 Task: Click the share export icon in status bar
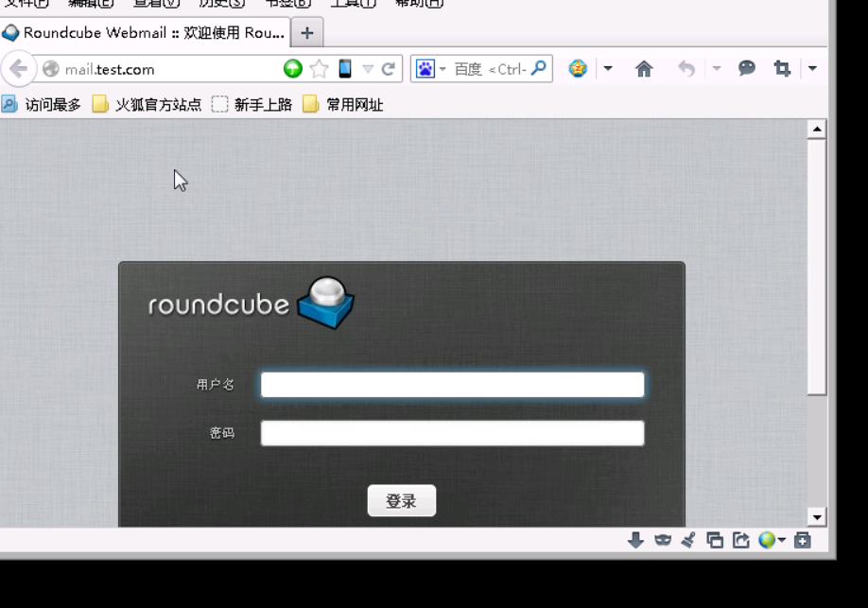tap(740, 540)
